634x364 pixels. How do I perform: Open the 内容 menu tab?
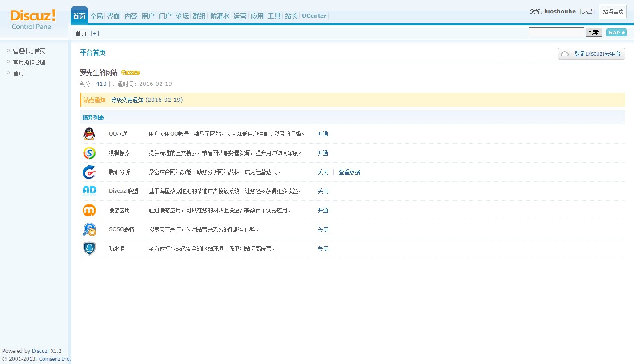tap(131, 16)
